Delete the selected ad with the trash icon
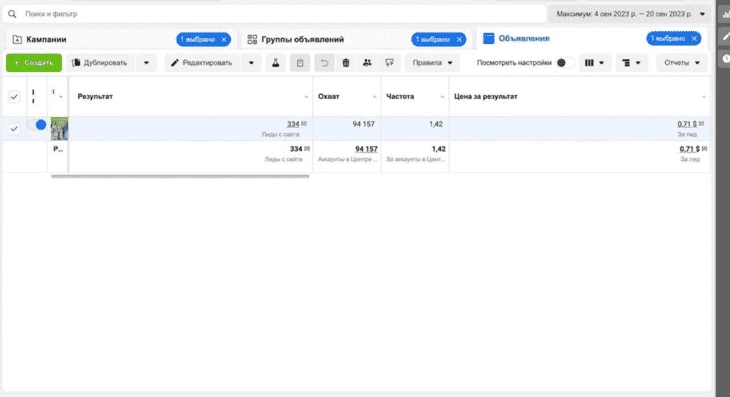Image resolution: width=730 pixels, height=397 pixels. point(345,63)
